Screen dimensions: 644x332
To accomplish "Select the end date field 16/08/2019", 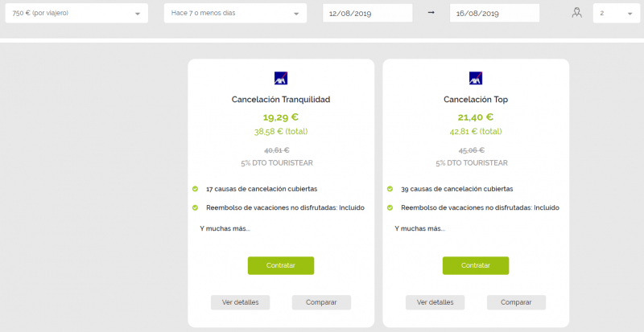I will tap(494, 13).
